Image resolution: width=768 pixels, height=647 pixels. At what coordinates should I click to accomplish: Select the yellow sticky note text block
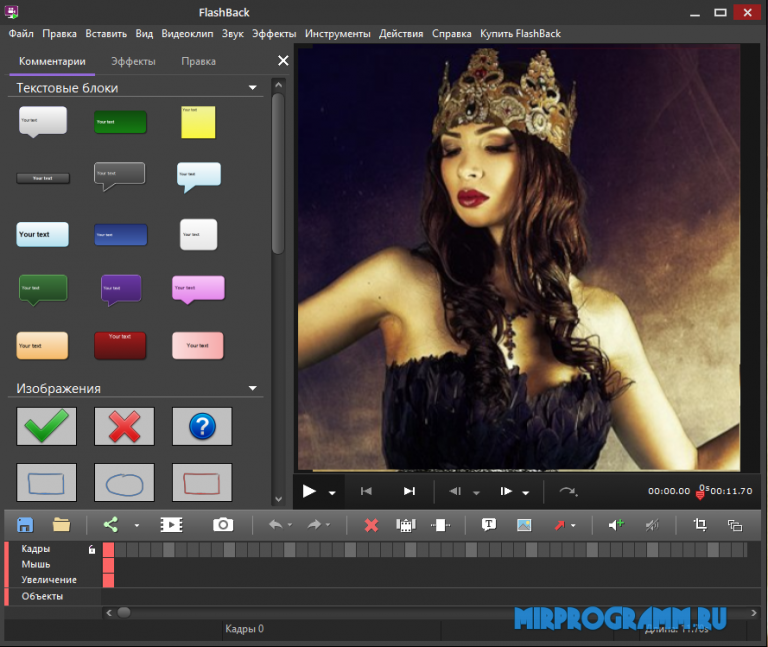(x=197, y=122)
